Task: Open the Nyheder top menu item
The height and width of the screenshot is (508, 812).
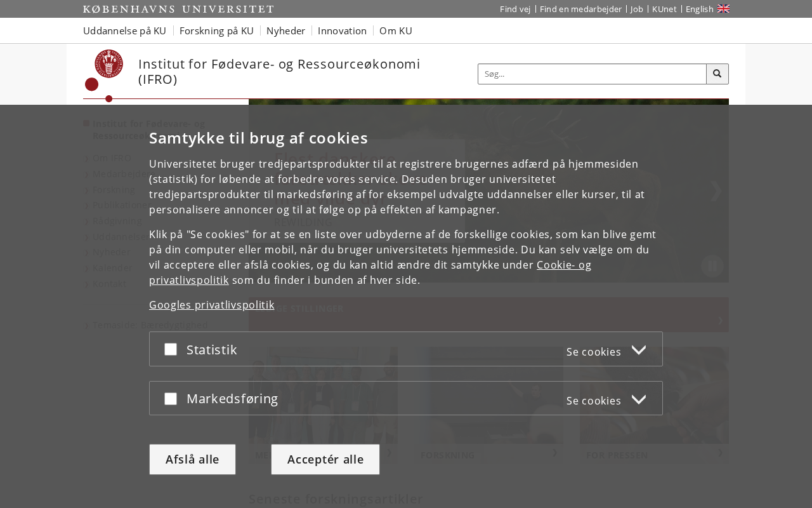Action: [x=285, y=30]
